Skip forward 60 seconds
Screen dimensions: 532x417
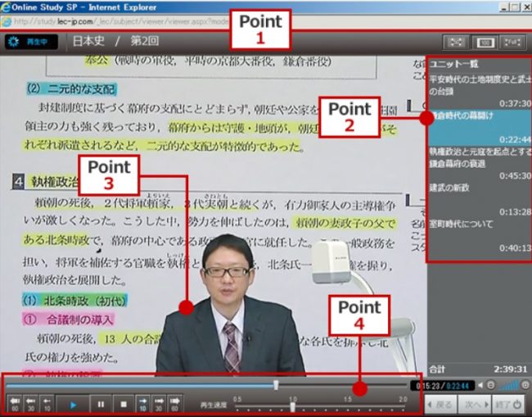pos(174,404)
